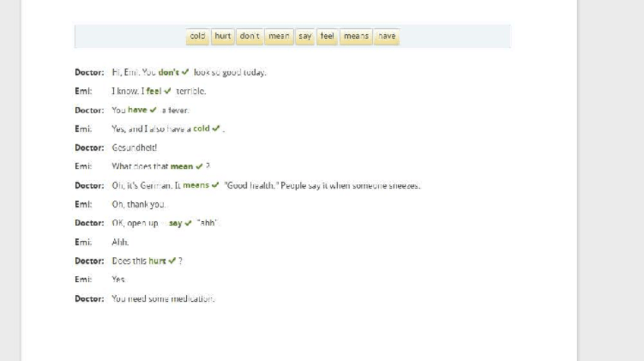
Task: Click the 'say' word bank tile
Action: 305,36
